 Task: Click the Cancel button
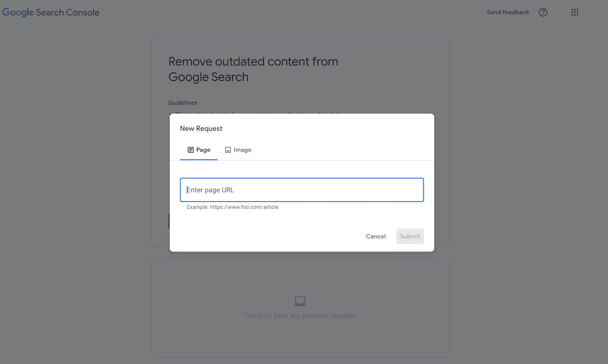[x=375, y=236]
